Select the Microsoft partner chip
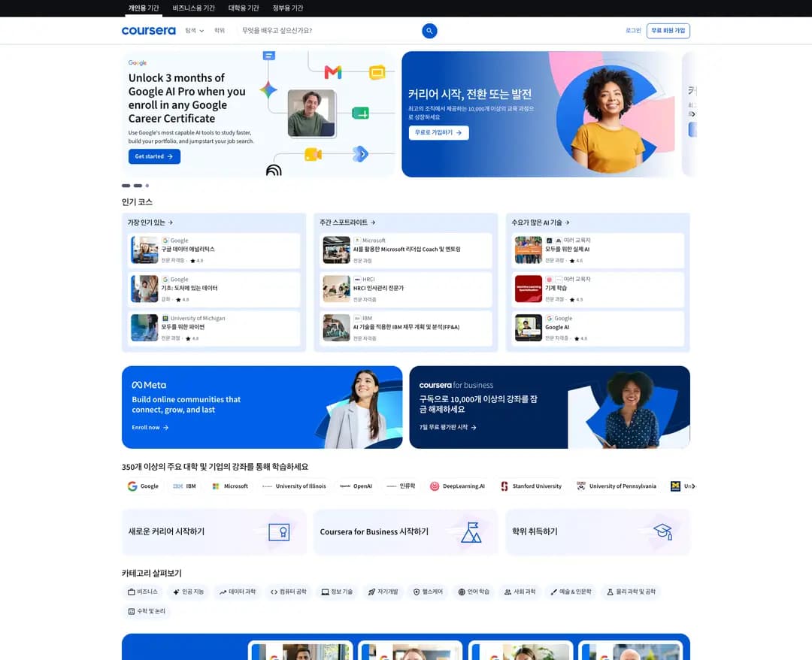 [231, 486]
